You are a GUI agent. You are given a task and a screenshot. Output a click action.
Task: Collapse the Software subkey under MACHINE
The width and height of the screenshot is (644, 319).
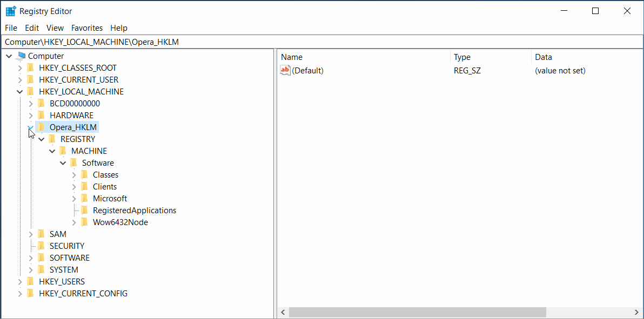[x=63, y=163]
